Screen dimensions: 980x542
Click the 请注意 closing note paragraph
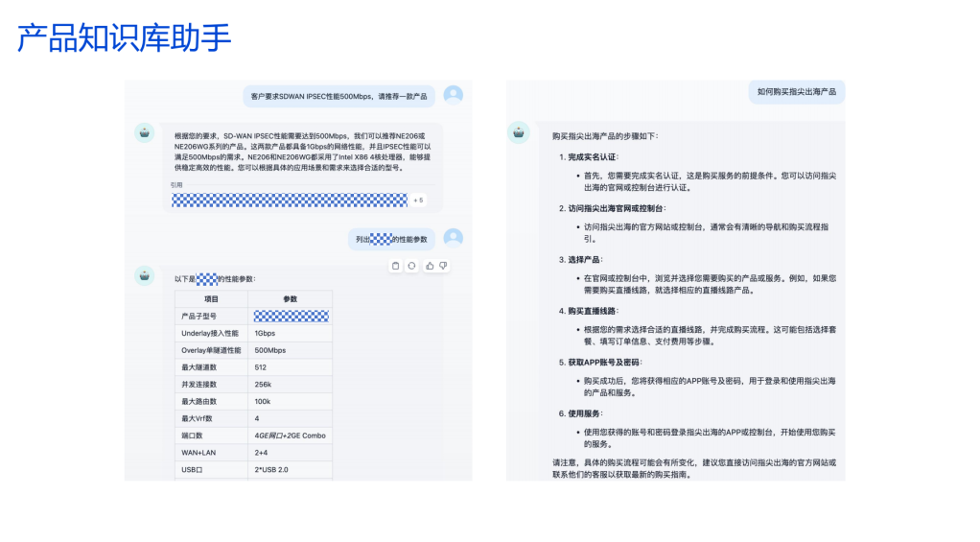pos(694,468)
